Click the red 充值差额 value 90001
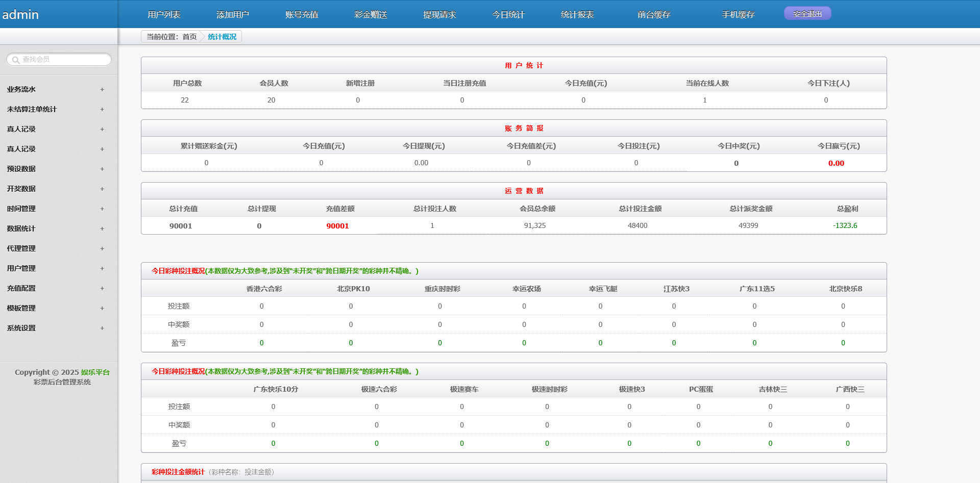Viewport: 980px width, 483px height. tap(337, 225)
